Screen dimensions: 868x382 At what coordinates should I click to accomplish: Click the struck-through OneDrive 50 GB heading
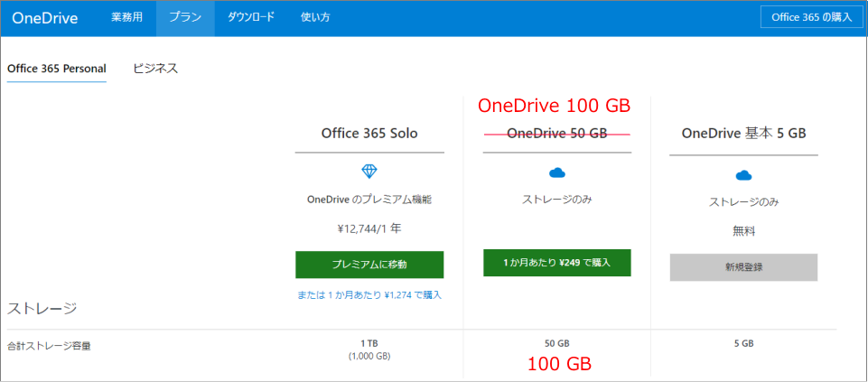[x=556, y=134]
